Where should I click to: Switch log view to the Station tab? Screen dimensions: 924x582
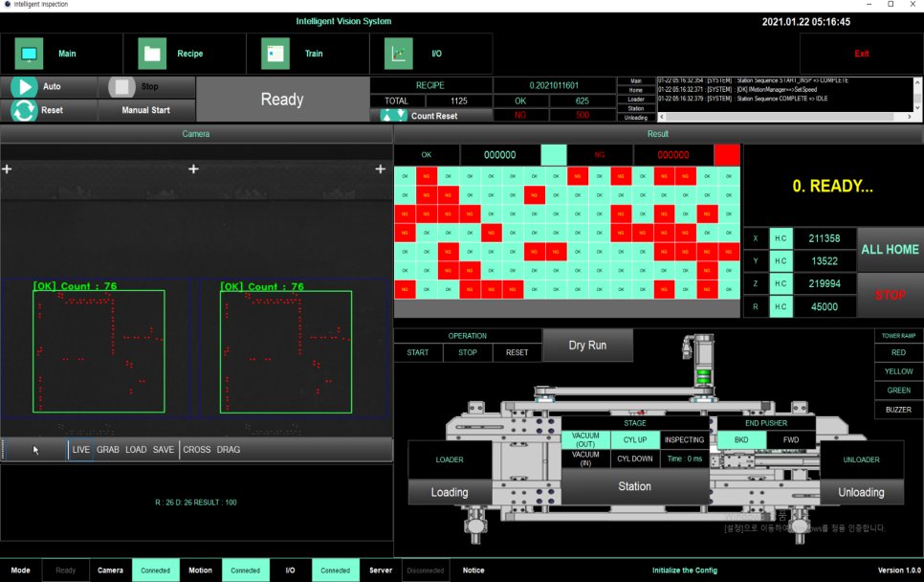click(636, 108)
